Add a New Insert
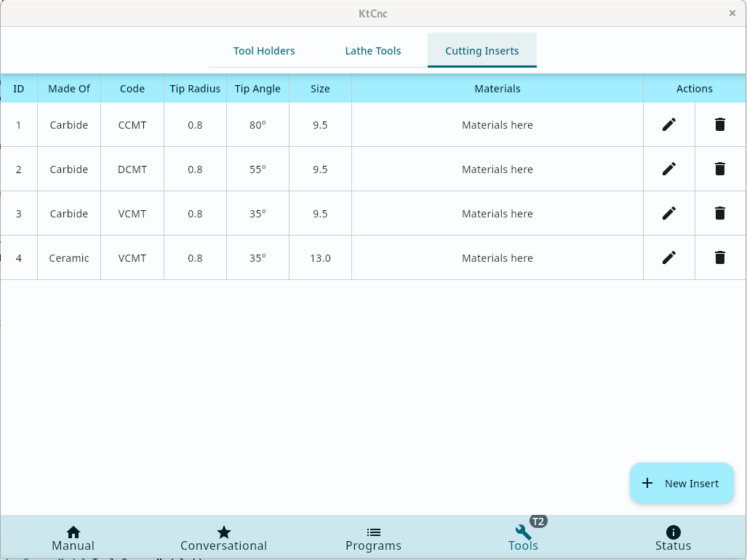This screenshot has width=747, height=560. [682, 484]
